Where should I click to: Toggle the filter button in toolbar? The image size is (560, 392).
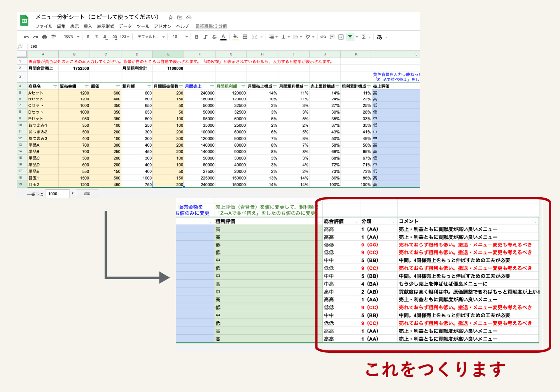pyautogui.click(x=350, y=37)
